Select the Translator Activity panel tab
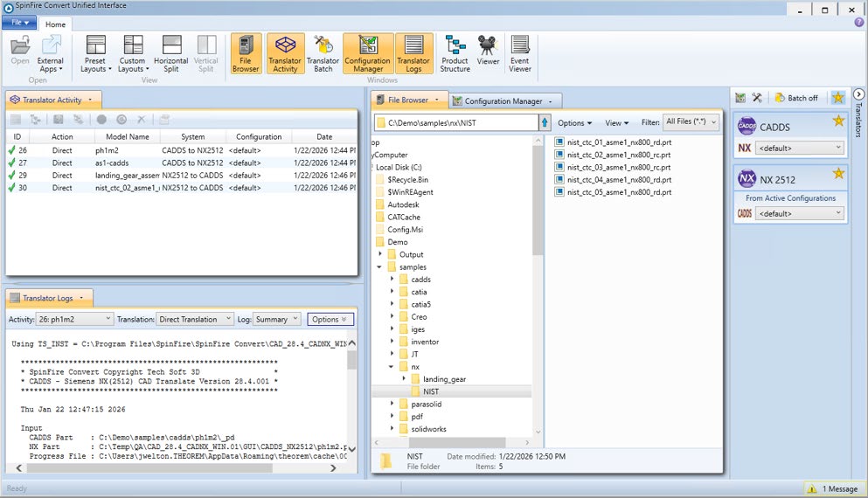 [x=53, y=100]
